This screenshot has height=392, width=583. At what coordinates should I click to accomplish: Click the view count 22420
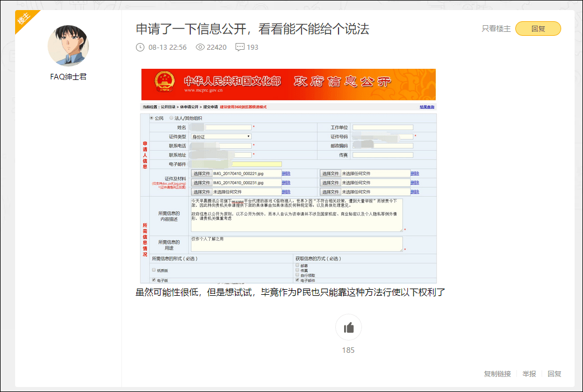217,47
